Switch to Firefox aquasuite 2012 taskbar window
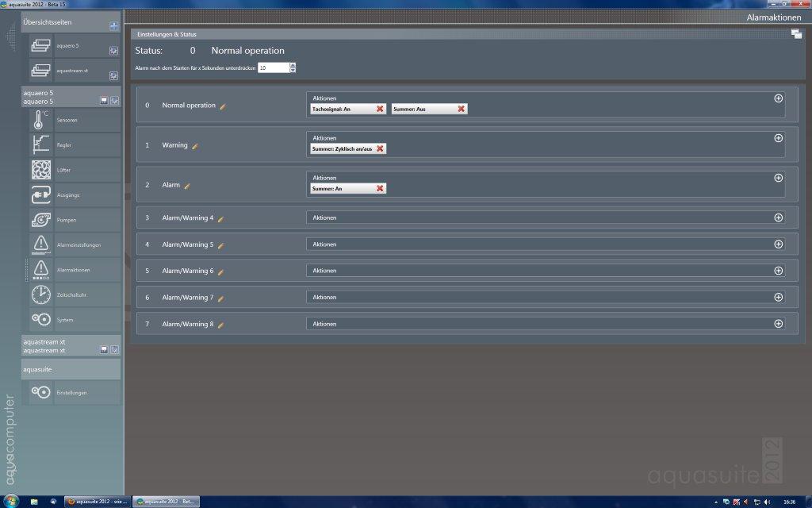Viewport: 812px width, 508px height. (x=98, y=502)
